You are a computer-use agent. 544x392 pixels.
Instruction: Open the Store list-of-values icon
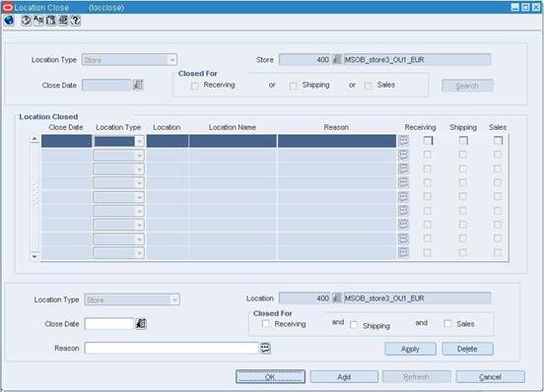[336, 60]
